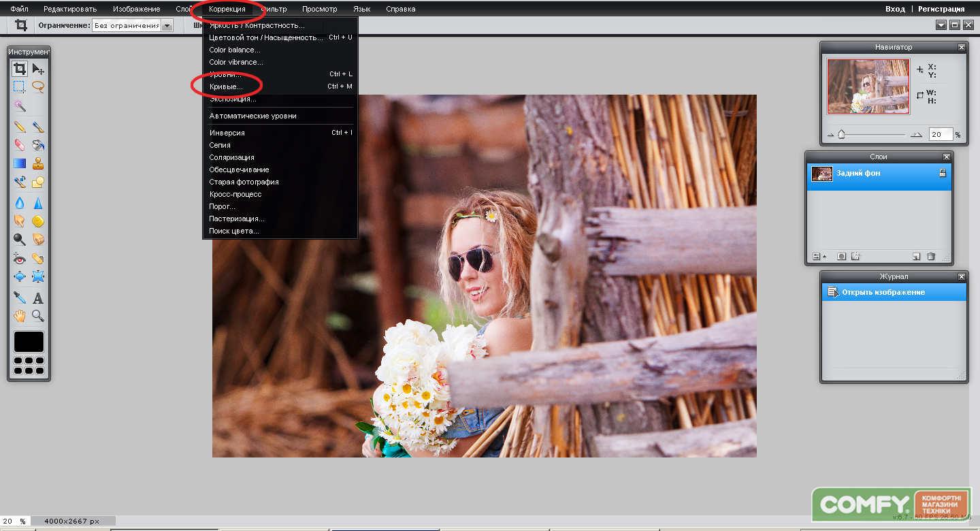The width and height of the screenshot is (980, 531).
Task: Apply Инверсия from the menu
Action: click(280, 133)
